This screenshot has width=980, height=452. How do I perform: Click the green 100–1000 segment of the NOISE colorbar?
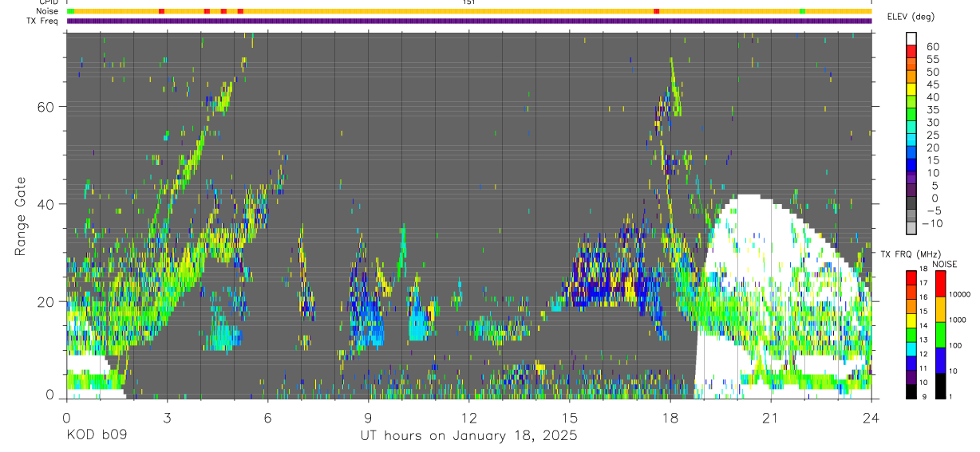tap(940, 335)
